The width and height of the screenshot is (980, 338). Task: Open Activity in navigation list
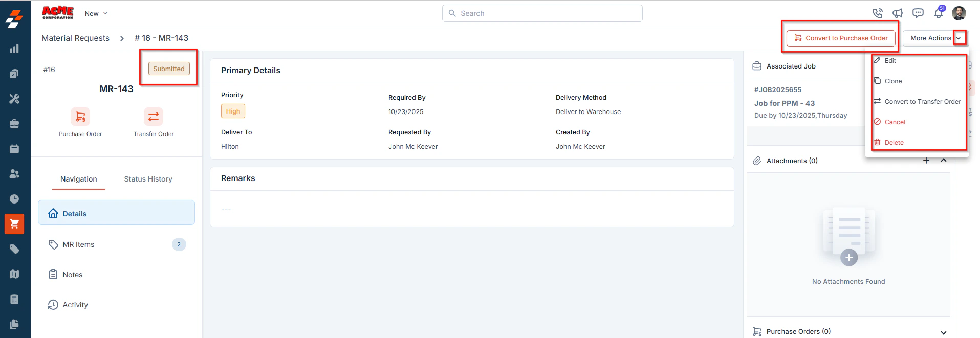click(117, 305)
